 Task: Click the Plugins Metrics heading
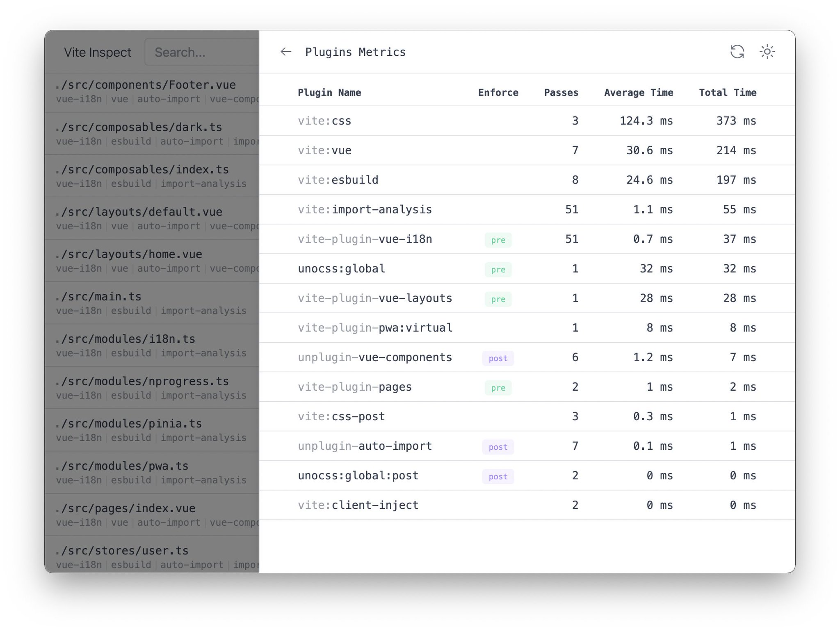(356, 52)
